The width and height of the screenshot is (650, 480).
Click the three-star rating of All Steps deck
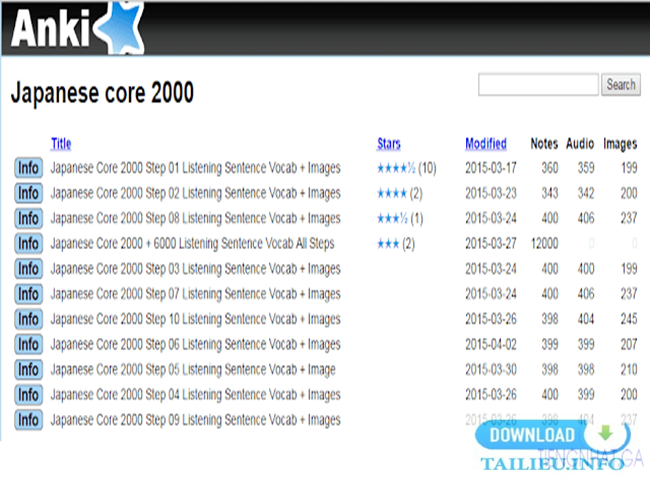tap(396, 244)
